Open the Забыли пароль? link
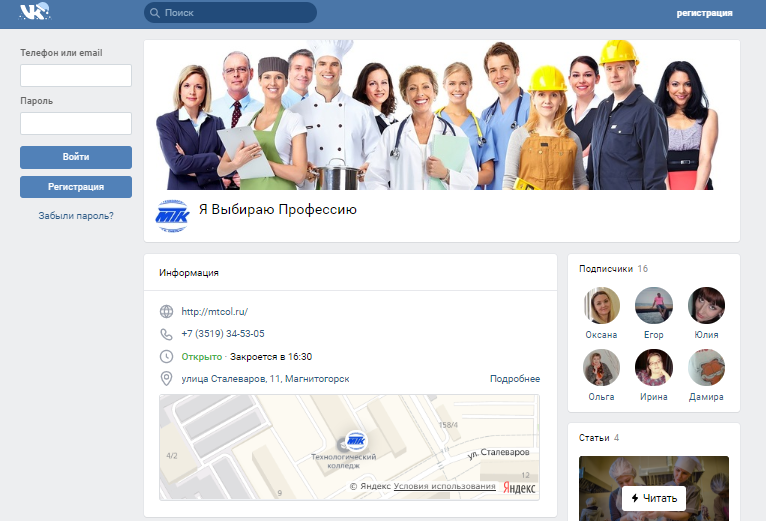The image size is (766, 521). (76, 216)
